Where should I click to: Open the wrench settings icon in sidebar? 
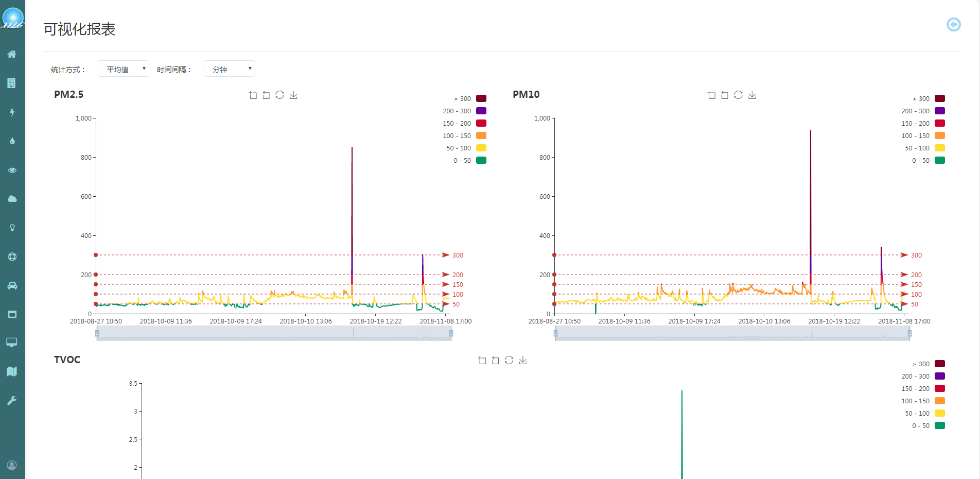pos(12,400)
